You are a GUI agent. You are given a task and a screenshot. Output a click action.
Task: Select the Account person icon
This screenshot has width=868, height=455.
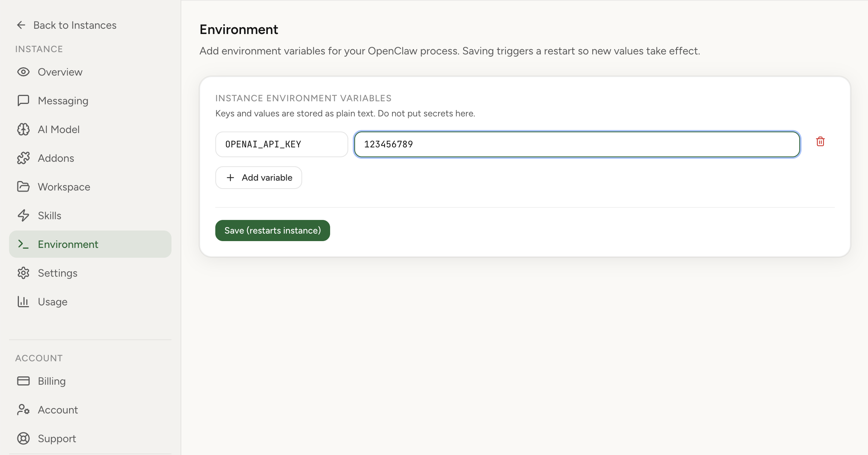(23, 410)
